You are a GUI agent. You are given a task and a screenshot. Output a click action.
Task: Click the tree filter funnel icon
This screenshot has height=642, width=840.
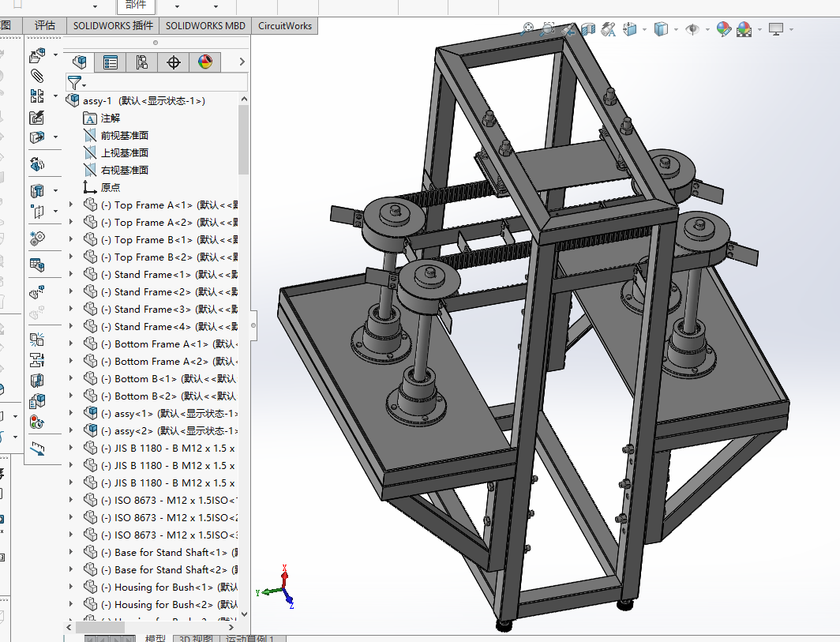[75, 83]
